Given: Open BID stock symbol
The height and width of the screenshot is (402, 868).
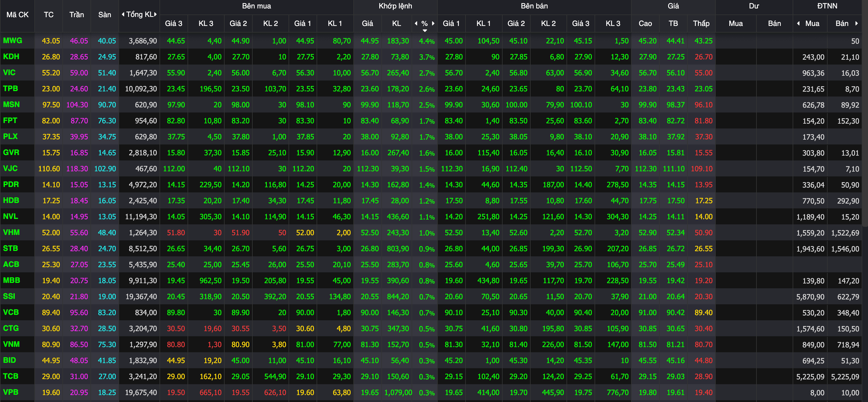Looking at the screenshot, I should tap(9, 360).
